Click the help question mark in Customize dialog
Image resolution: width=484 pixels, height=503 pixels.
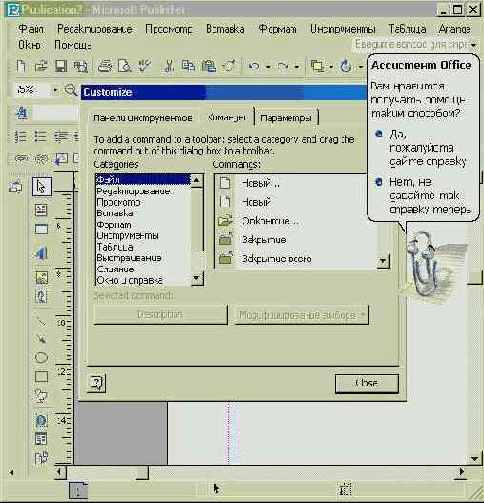[97, 383]
